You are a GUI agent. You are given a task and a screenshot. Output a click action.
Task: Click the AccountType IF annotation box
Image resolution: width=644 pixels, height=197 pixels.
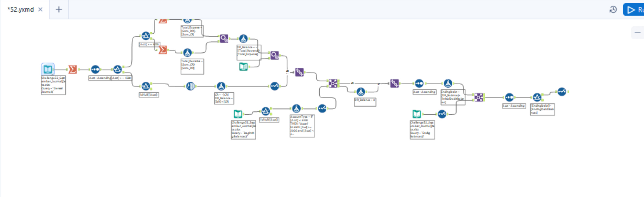(302, 126)
